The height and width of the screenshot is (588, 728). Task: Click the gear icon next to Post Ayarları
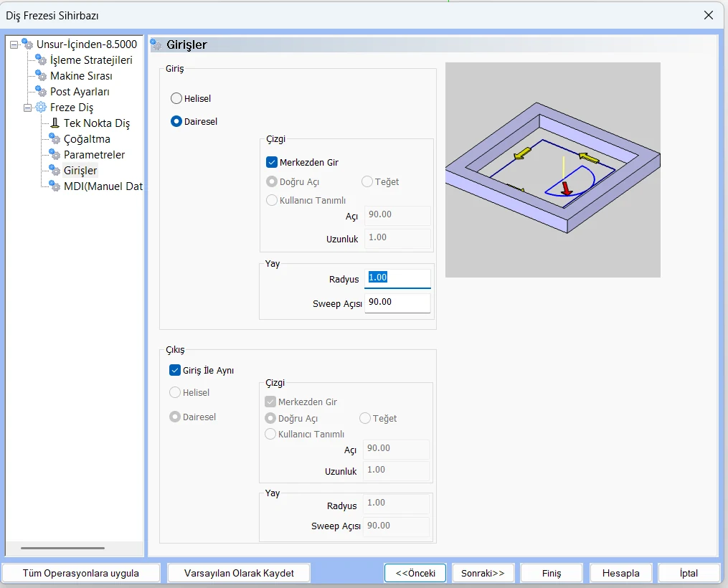click(42, 91)
